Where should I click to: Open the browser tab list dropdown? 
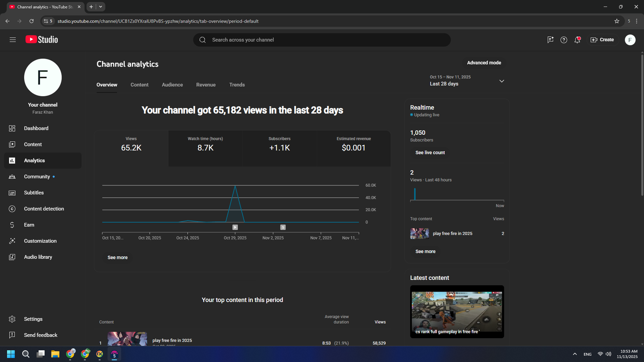pyautogui.click(x=101, y=7)
